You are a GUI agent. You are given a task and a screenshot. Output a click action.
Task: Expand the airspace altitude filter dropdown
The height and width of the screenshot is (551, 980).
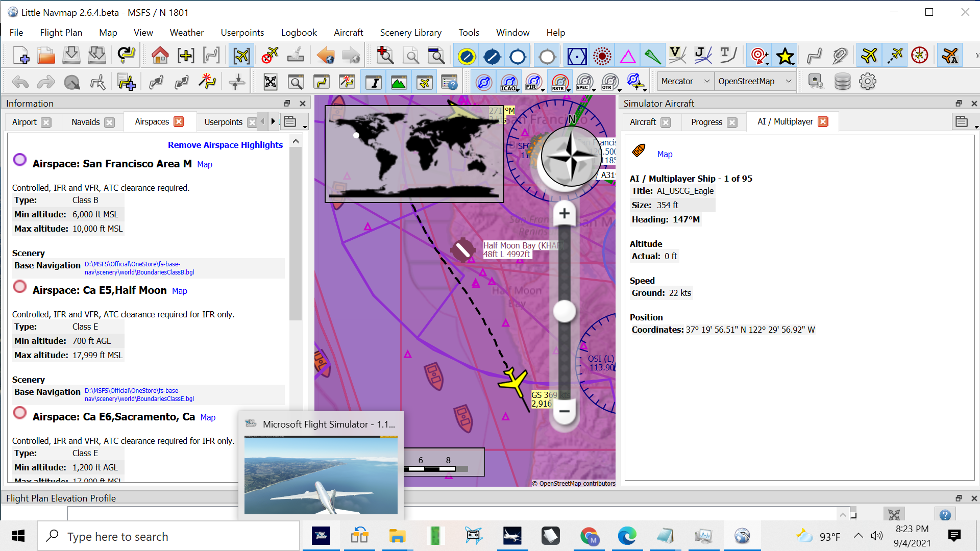click(645, 90)
